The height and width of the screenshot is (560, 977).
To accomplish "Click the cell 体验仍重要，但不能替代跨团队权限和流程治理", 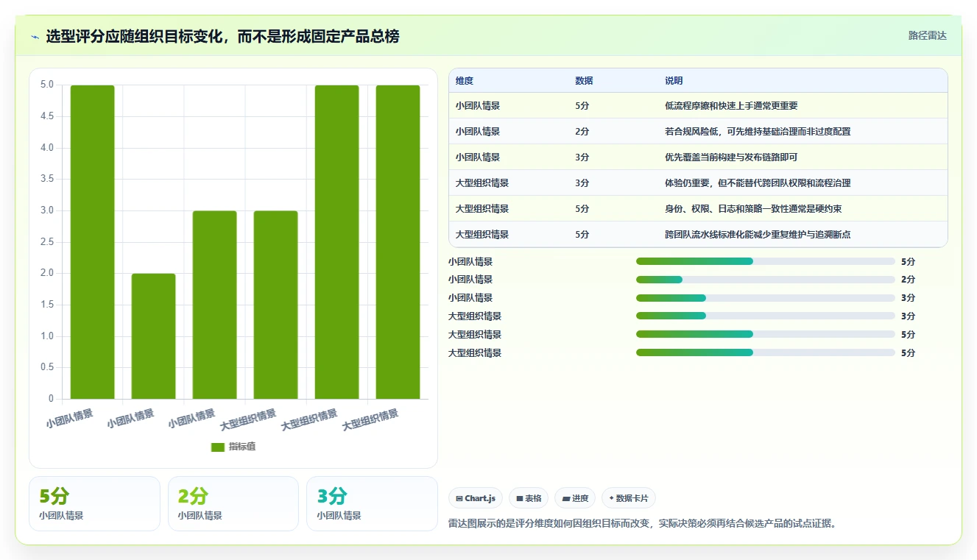I will tap(758, 183).
